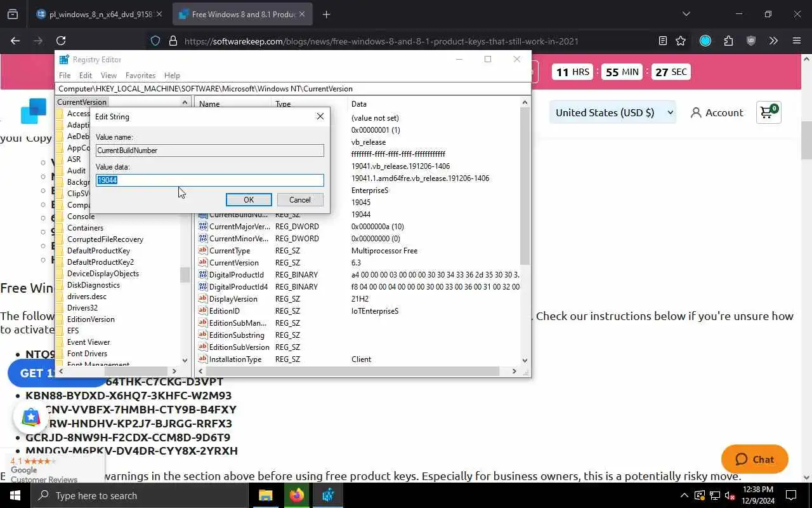The width and height of the screenshot is (812, 508).
Task: Switch to the pl_windows_8_n_x64_dvd tab
Action: 100,14
